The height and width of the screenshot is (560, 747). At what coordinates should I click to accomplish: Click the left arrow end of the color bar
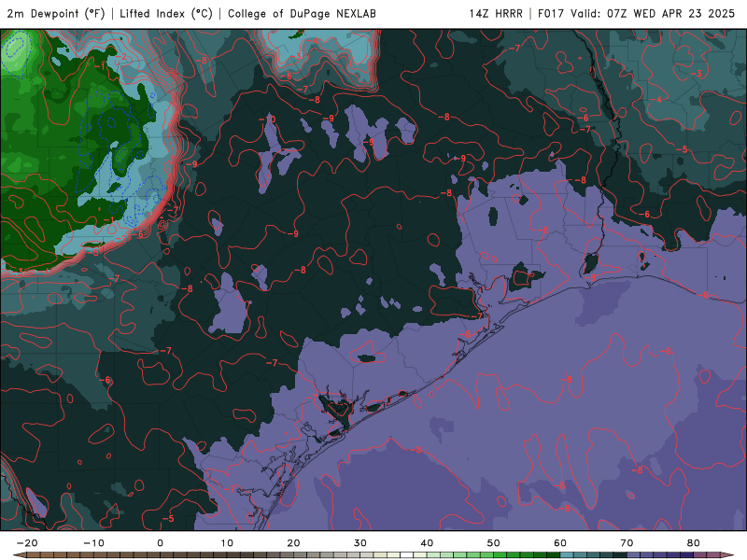coord(19,555)
